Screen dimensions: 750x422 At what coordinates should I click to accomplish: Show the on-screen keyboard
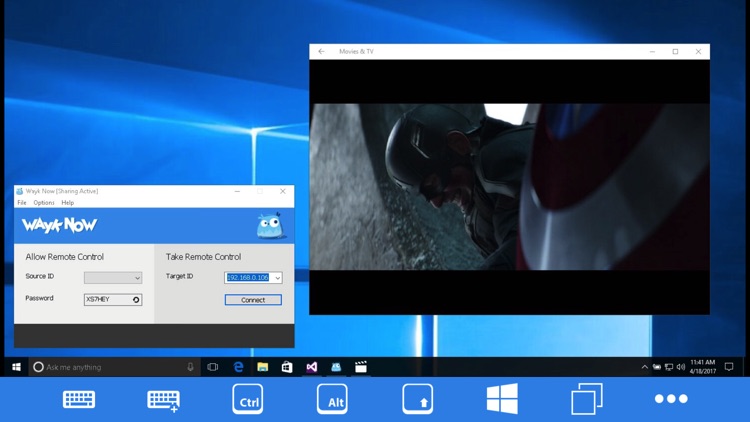[79, 399]
